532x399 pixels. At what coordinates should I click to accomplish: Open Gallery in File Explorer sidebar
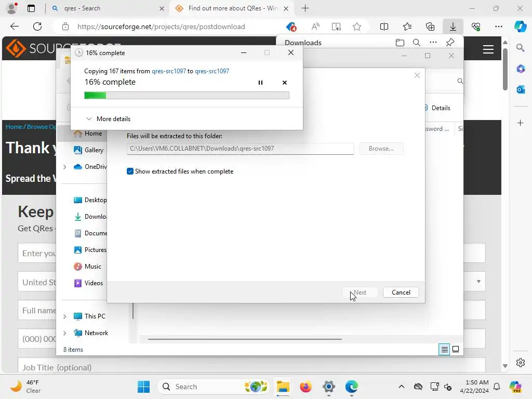(x=89, y=150)
